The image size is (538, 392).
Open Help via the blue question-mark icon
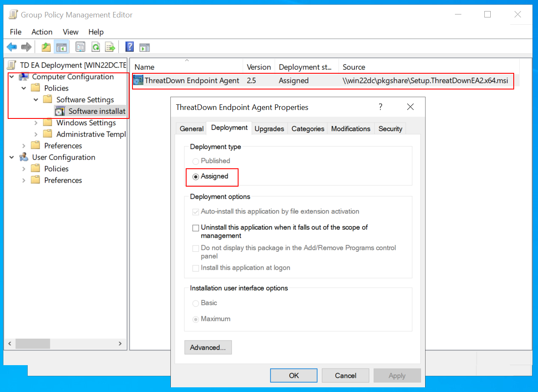(x=130, y=47)
